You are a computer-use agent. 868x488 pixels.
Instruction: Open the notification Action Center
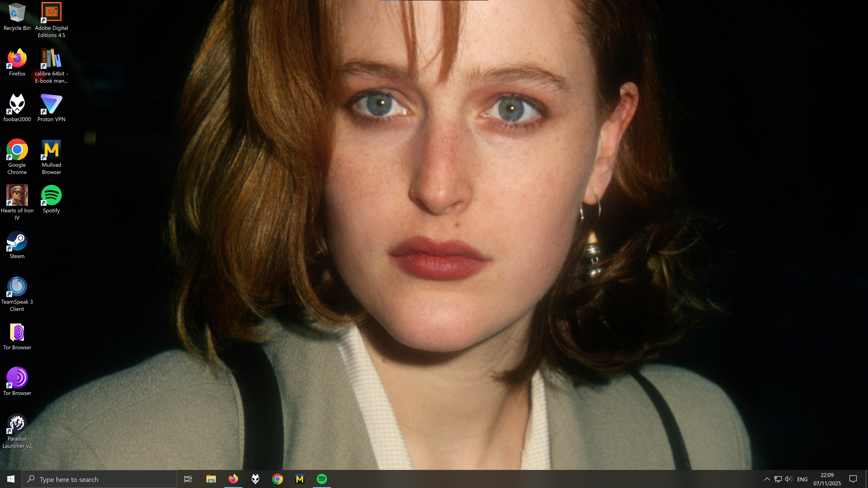point(853,479)
